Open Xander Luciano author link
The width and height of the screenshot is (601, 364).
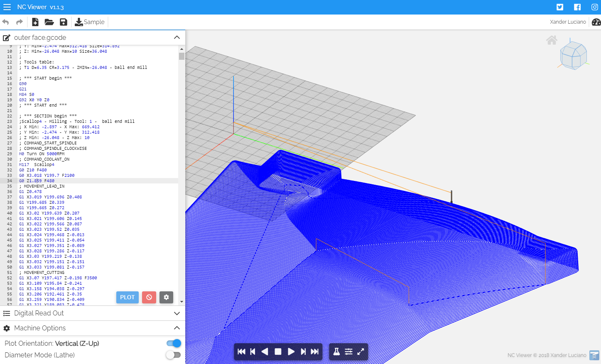[x=568, y=22]
